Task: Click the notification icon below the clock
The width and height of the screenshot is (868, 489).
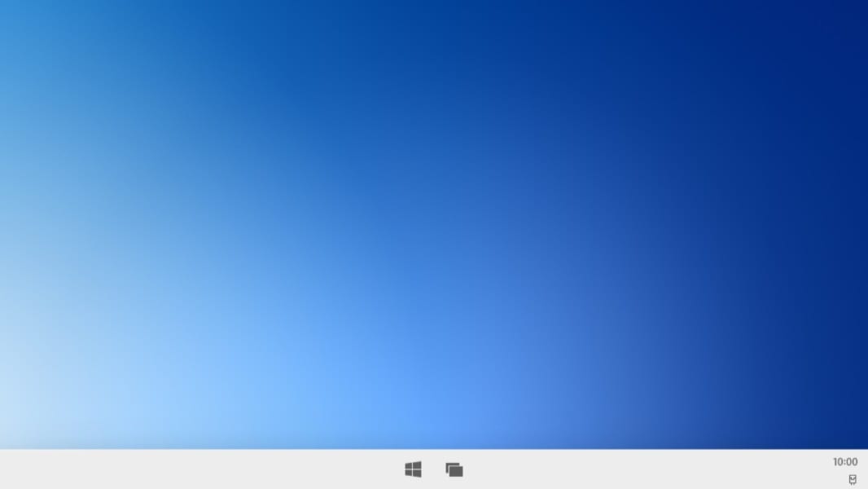Action: [853, 480]
